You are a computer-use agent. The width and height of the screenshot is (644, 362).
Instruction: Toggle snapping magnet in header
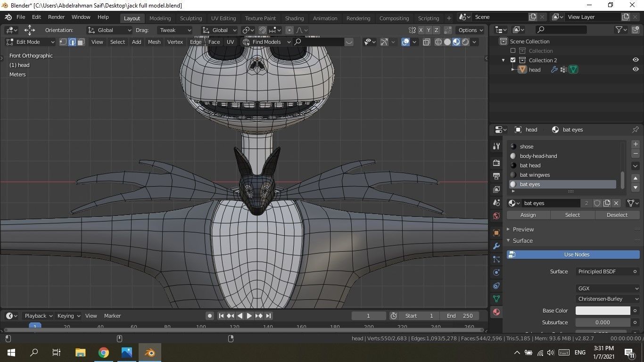[263, 30]
